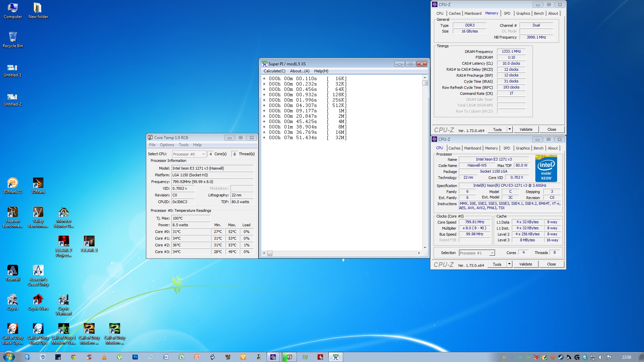The image size is (644, 362).
Task: Click the Core Temp Model field
Action: coord(212,168)
